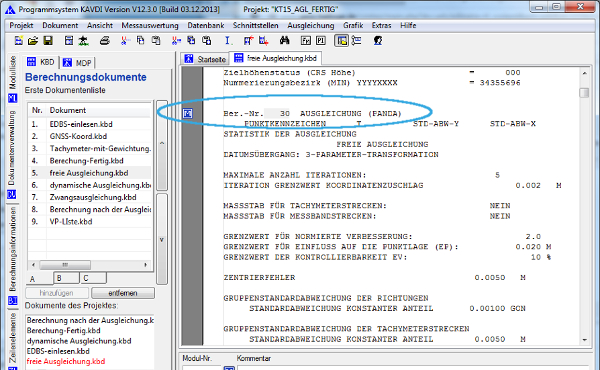Select GNSS-Koord.kbd in the list
Image resolution: width=600 pixels, height=370 pixels.
tap(90, 136)
